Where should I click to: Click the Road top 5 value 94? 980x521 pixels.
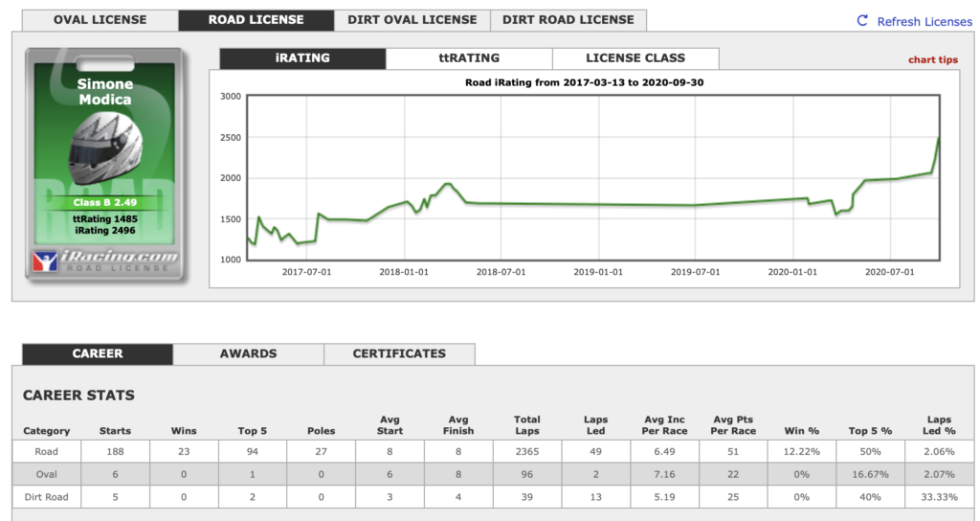[x=253, y=452]
